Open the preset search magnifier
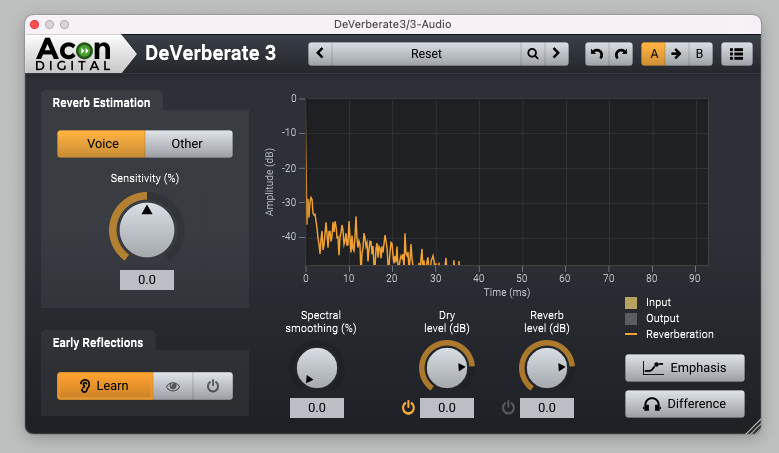This screenshot has height=453, width=779. click(x=533, y=54)
